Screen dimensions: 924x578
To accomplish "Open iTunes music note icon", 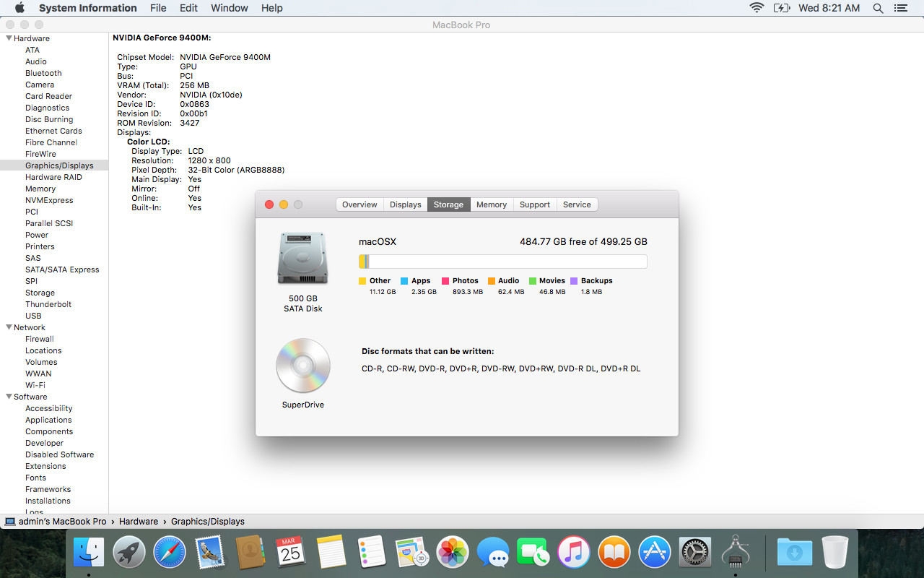I will coord(574,553).
